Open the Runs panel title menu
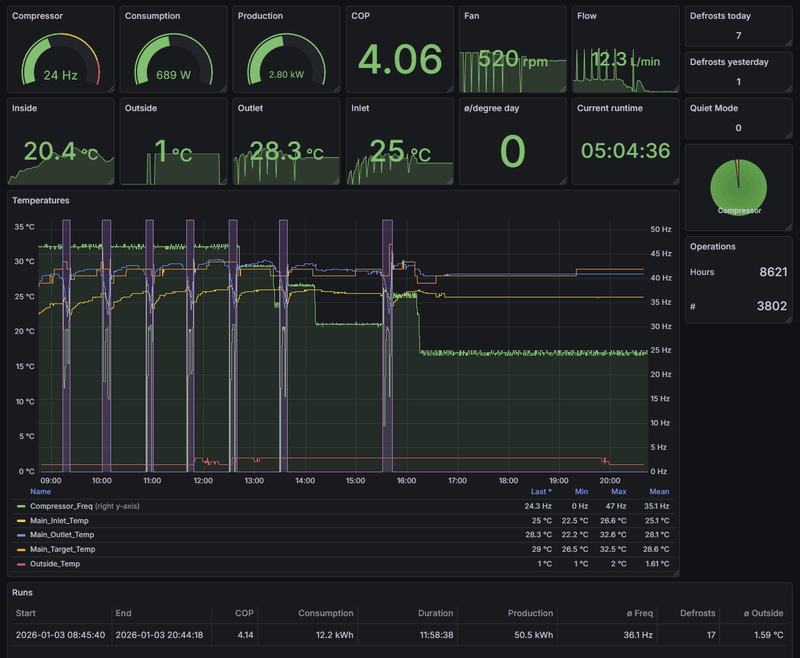Viewport: 800px width, 658px height. pyautogui.click(x=23, y=592)
